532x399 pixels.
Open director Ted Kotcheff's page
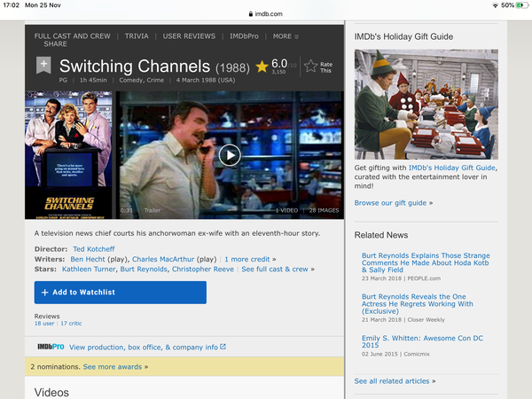(x=94, y=249)
